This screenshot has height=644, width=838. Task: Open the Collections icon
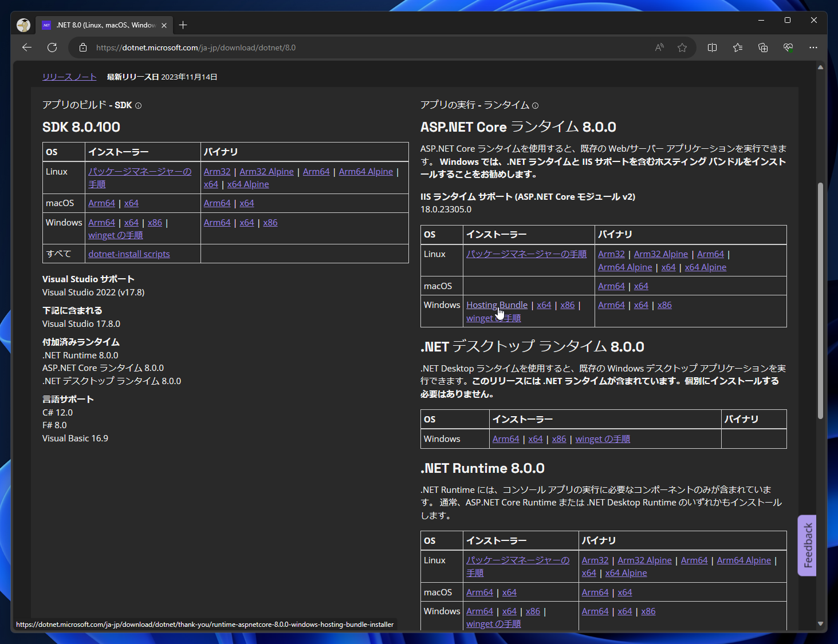763,48
